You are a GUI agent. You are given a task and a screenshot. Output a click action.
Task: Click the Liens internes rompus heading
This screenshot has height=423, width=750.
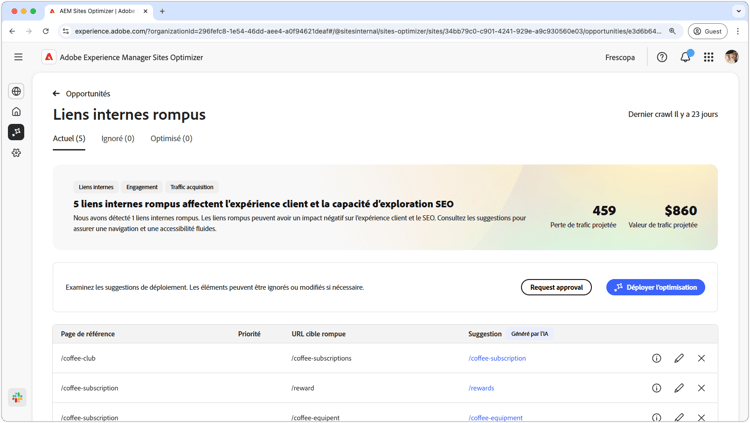tap(129, 115)
